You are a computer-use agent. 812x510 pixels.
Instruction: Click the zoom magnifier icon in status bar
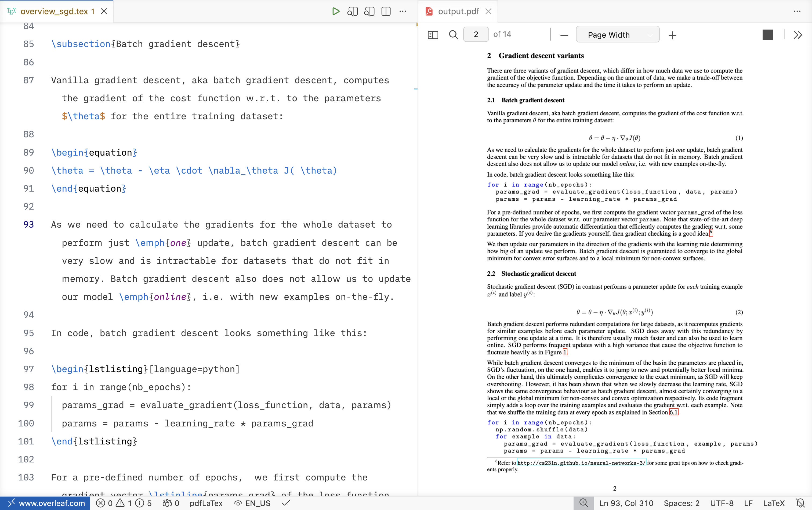[x=583, y=503]
